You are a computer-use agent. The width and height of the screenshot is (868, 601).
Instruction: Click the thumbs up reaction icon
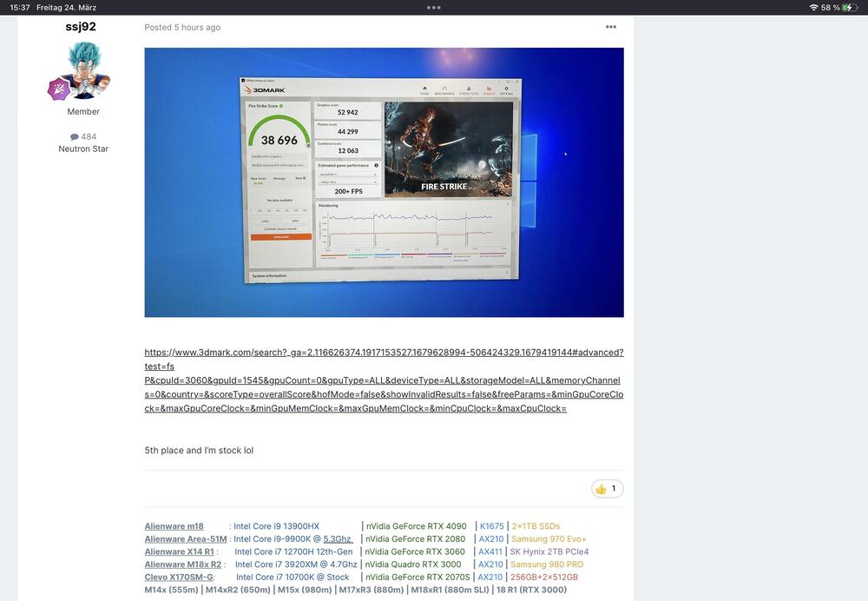point(601,489)
